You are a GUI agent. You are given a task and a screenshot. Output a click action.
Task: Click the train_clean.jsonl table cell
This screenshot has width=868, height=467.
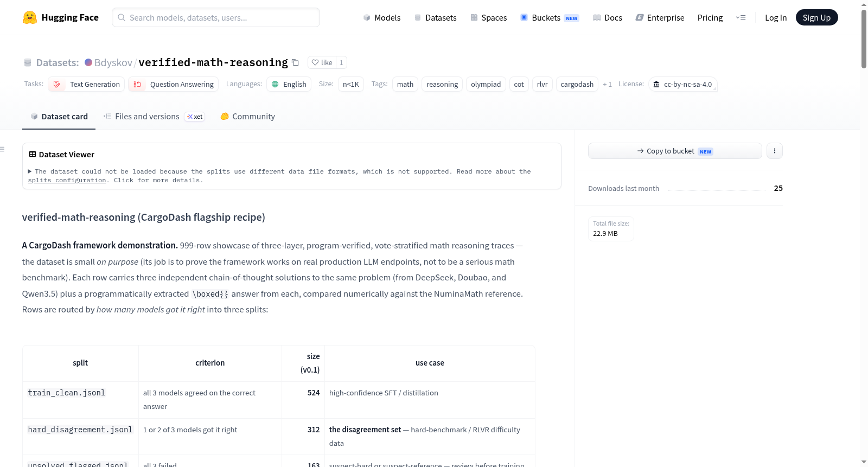coord(80,400)
